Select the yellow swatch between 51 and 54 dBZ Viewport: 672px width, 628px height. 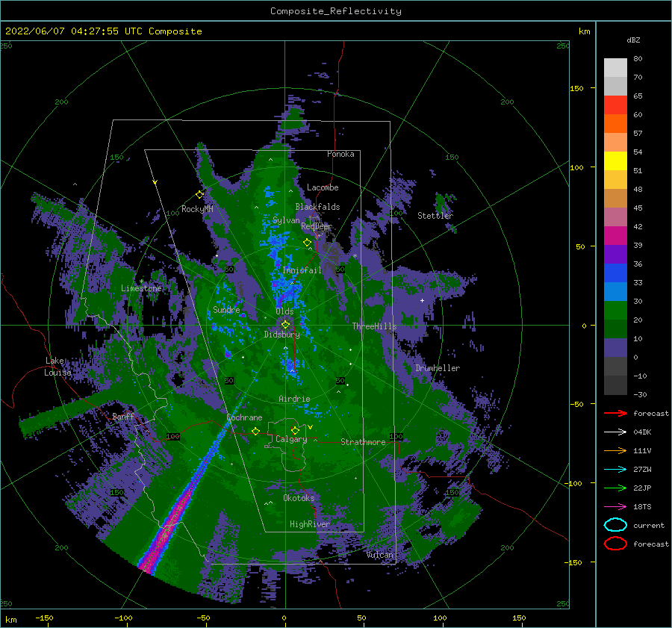615,161
